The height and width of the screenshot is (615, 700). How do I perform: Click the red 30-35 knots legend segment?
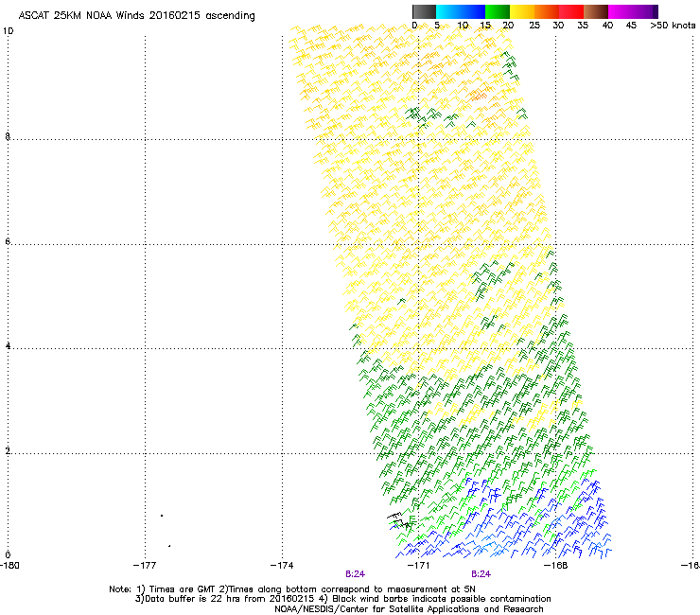click(571, 11)
